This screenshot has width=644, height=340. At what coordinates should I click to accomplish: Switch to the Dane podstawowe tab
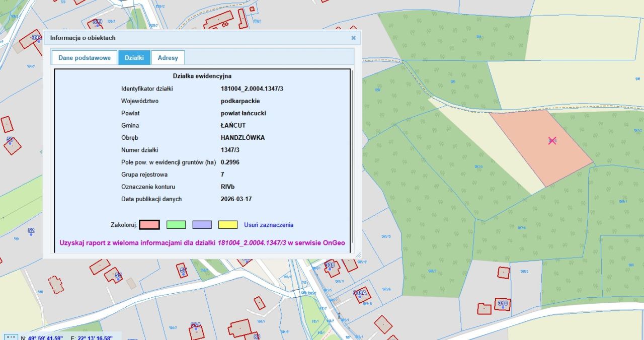[x=85, y=58]
